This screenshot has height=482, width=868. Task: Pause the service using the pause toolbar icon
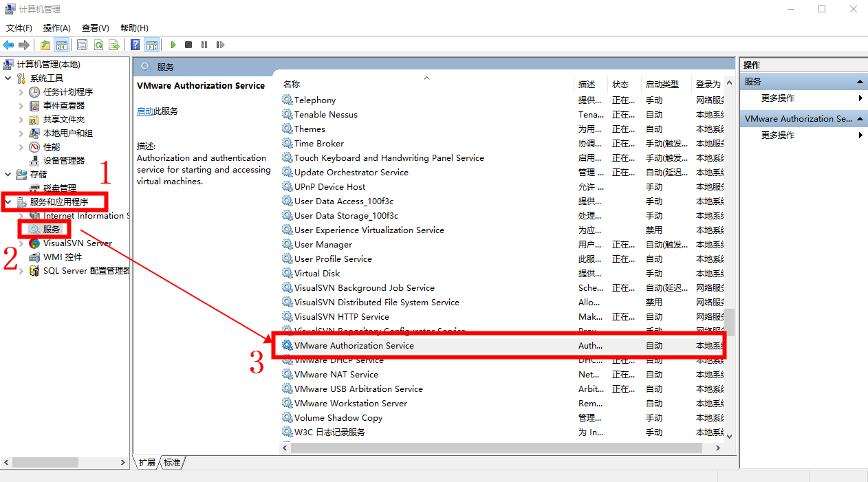coord(204,44)
